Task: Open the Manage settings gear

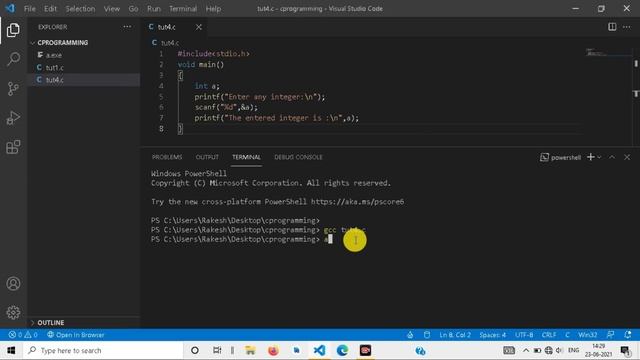Action: click(13, 312)
